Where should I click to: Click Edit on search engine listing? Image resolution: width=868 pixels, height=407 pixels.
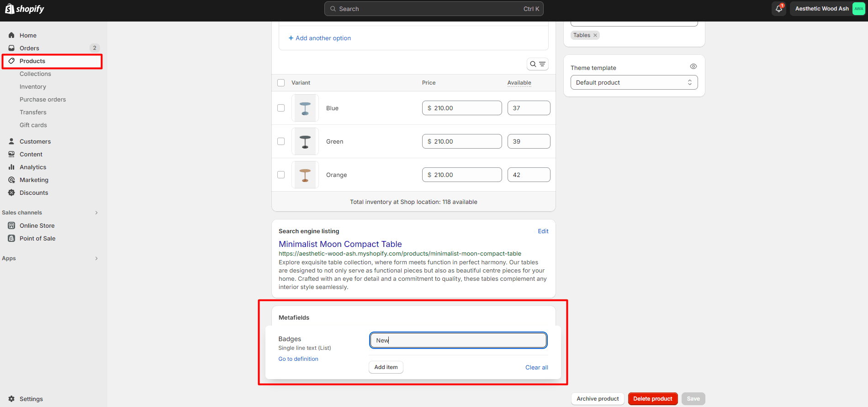543,231
